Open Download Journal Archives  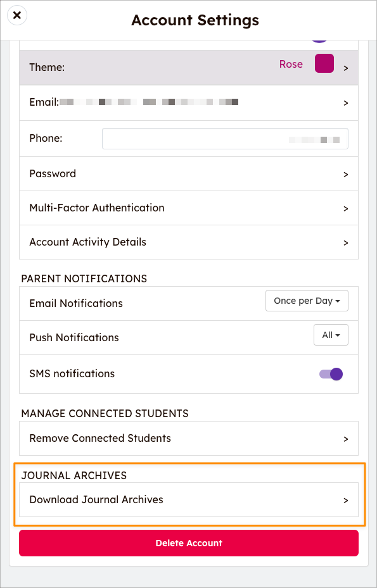click(x=189, y=499)
